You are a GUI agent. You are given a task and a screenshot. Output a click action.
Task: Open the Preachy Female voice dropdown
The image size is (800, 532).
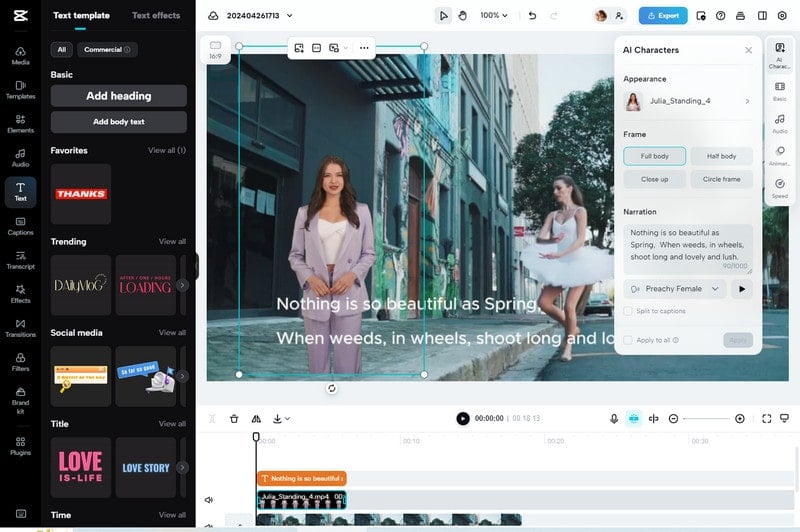674,289
